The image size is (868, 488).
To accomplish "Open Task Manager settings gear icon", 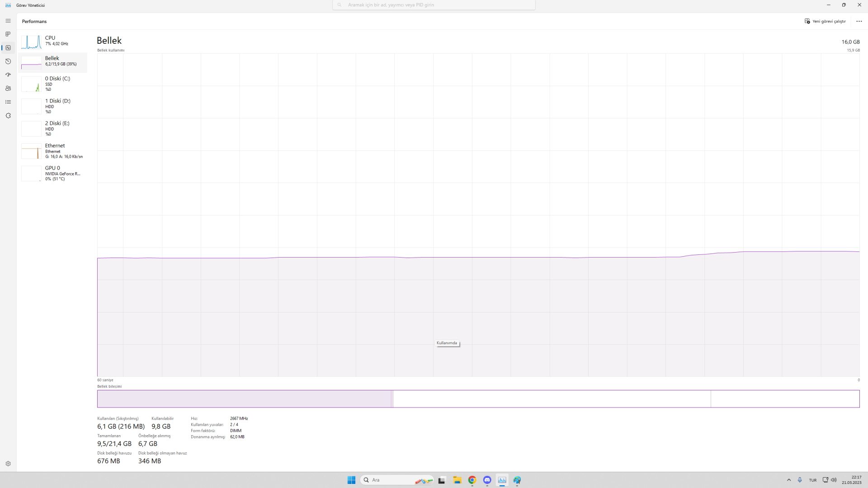I will click(8, 464).
